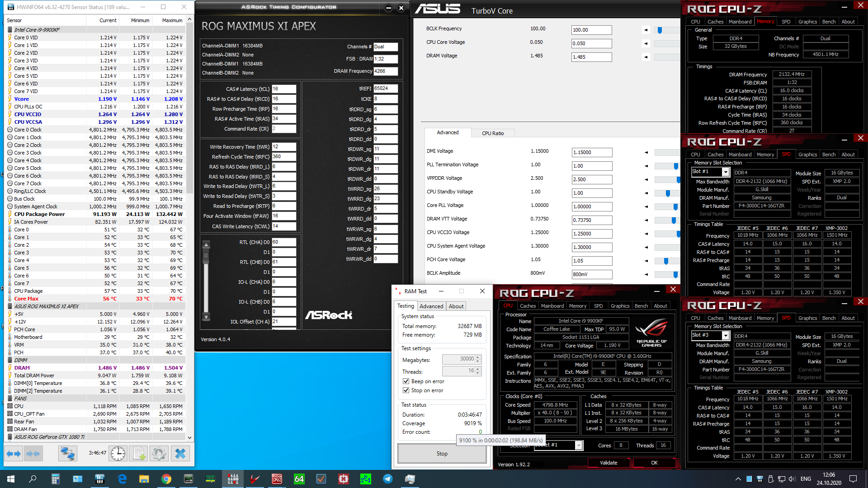Toggle the Stop on error checkbox
Screen dimensions: 868x488
[406, 390]
